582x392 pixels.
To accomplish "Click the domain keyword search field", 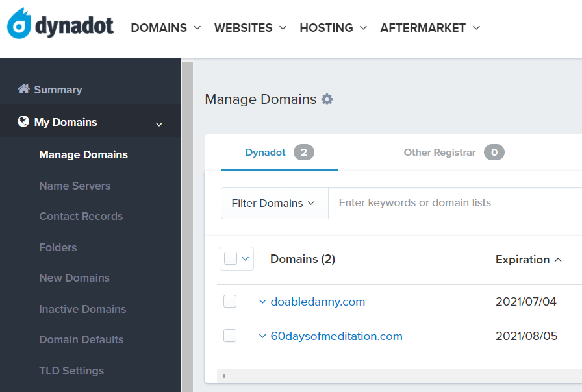I will 455,203.
